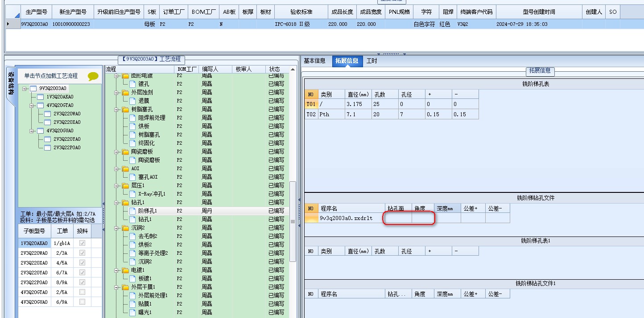Click the document icon beside 阻焊前处理

132,118
